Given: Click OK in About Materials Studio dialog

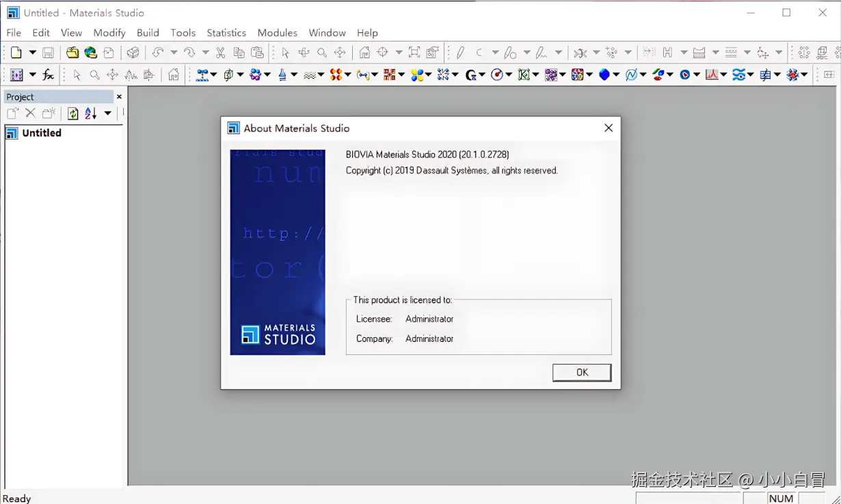Looking at the screenshot, I should [582, 373].
